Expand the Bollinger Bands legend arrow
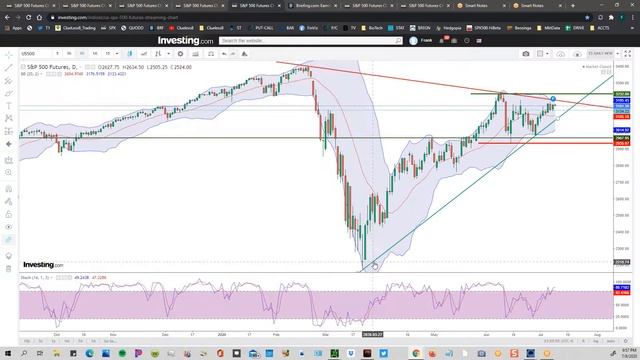 pyautogui.click(x=42, y=74)
